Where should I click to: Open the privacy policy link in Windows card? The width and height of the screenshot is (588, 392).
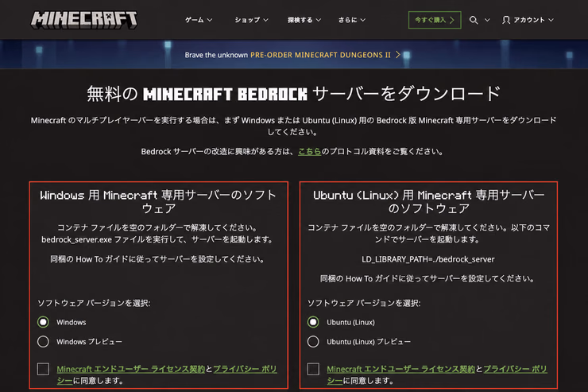tap(245, 369)
